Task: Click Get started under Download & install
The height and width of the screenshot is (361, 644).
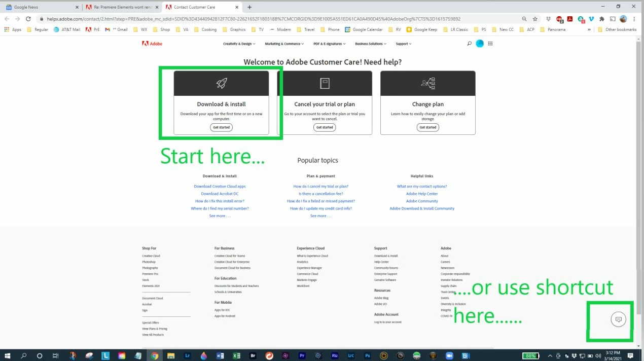Action: coord(221,127)
